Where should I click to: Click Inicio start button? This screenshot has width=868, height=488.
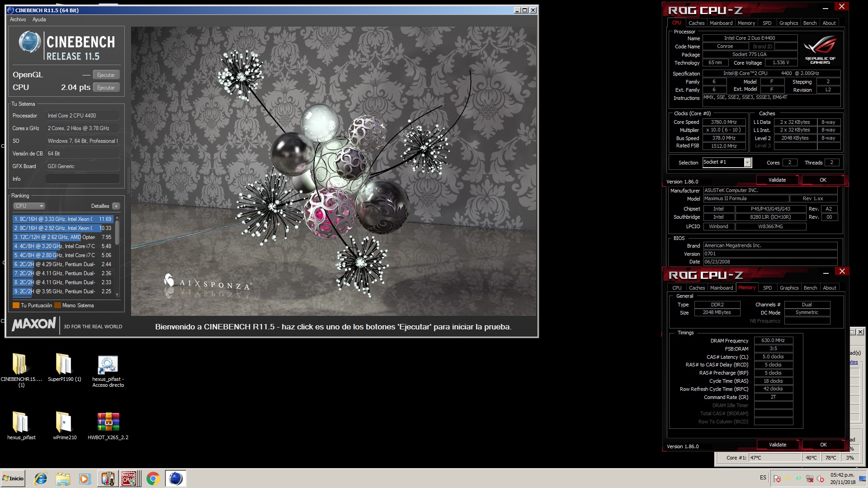pos(13,479)
